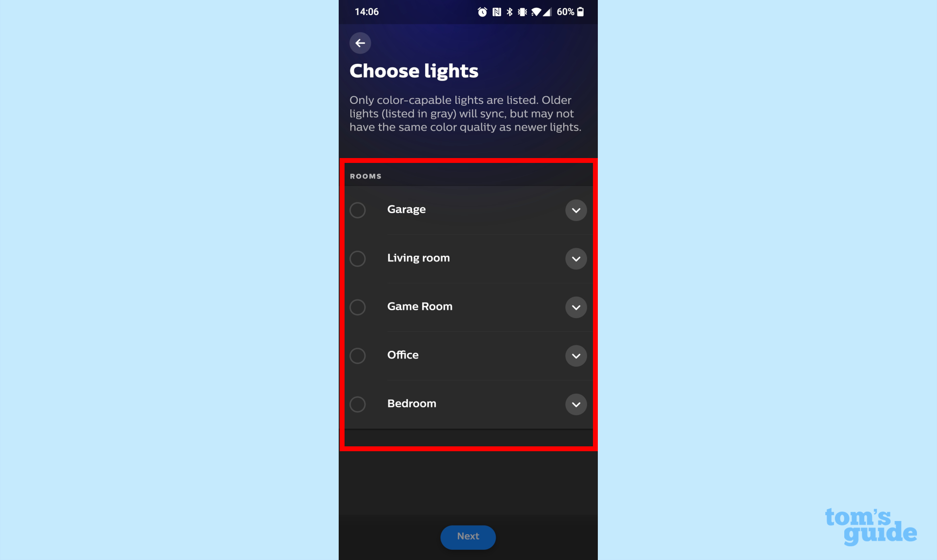Click the Next button to proceed
The width and height of the screenshot is (937, 560).
[468, 535]
